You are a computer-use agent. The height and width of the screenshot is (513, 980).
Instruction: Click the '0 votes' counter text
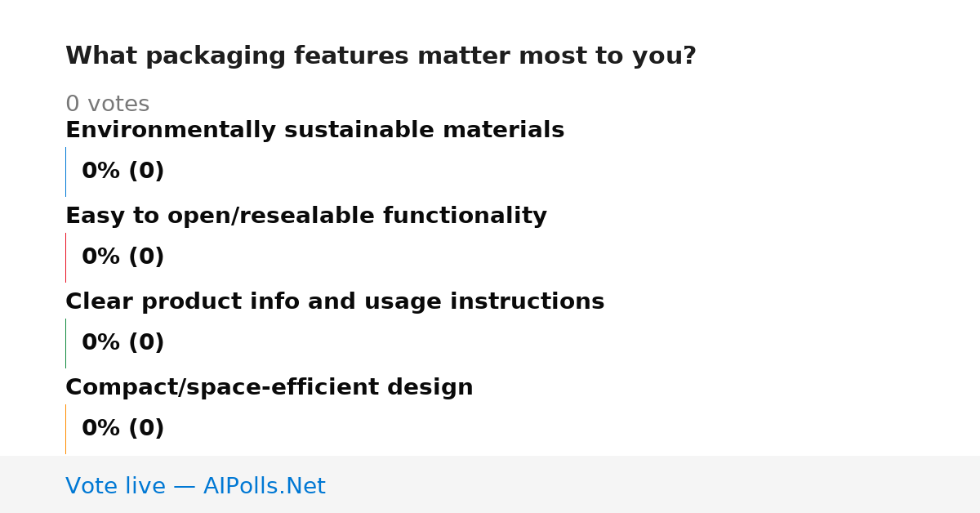(x=107, y=105)
